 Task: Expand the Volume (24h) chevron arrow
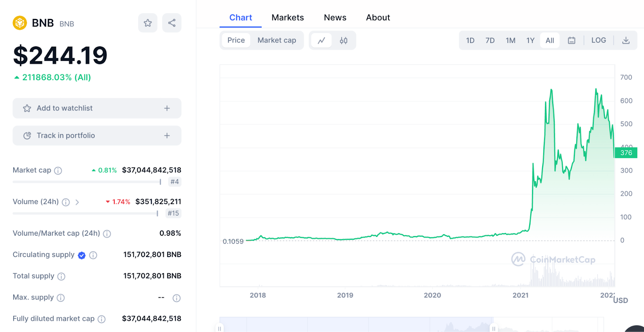click(x=77, y=202)
